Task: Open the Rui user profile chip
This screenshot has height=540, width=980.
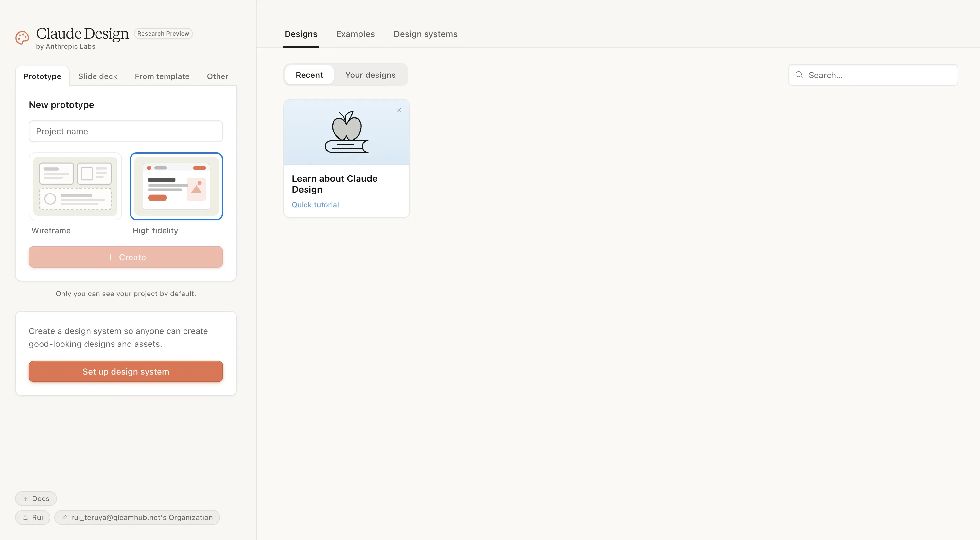Action: coord(33,517)
